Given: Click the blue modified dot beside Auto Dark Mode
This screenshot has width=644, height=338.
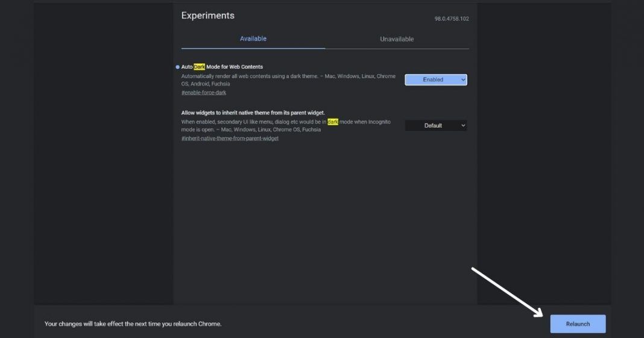Looking at the screenshot, I should pos(177,67).
